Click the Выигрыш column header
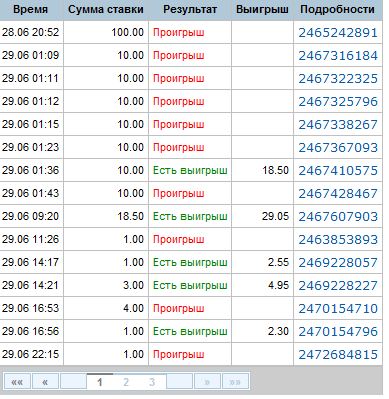 tap(262, 9)
